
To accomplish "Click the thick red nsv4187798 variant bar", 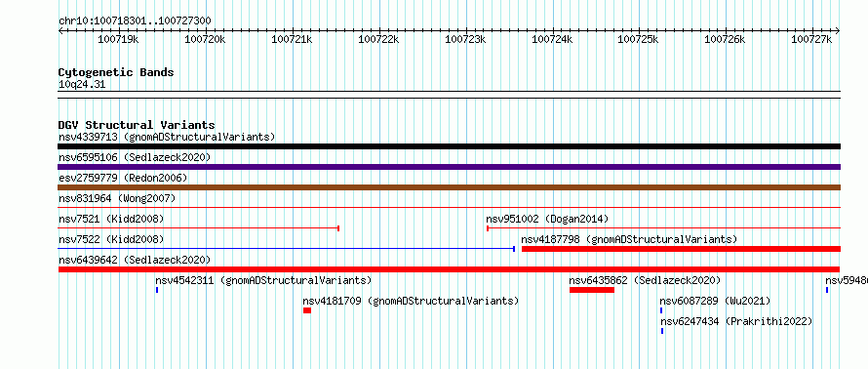I will (x=681, y=249).
